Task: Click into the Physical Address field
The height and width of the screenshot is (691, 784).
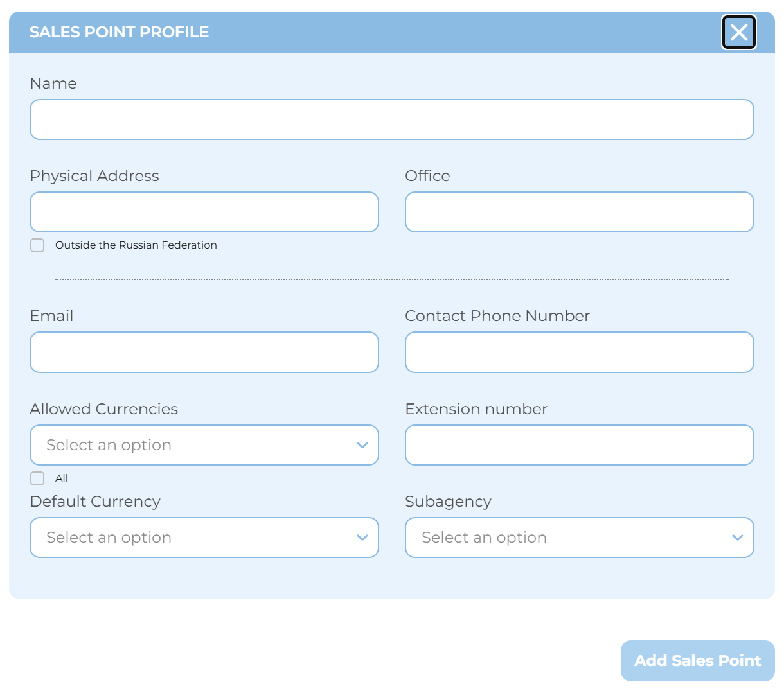Action: [x=204, y=212]
